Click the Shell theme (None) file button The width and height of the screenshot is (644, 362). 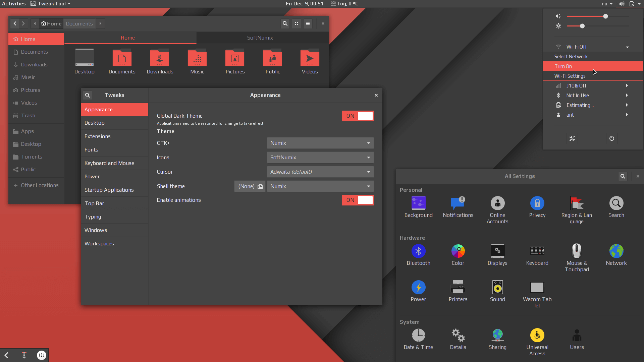tap(250, 186)
